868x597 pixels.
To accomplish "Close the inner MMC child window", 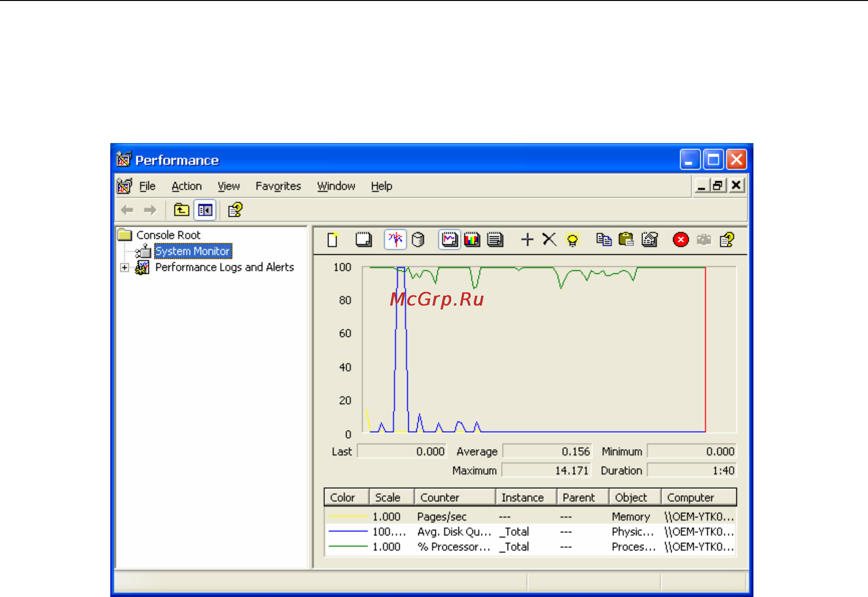I will (x=736, y=185).
